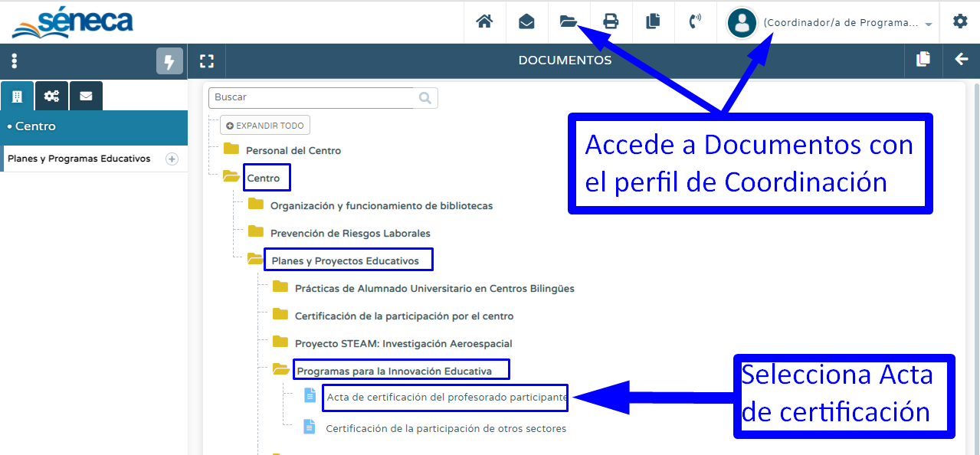Expand Planes y Programas Educativos plus button
The height and width of the screenshot is (455, 980).
[172, 159]
